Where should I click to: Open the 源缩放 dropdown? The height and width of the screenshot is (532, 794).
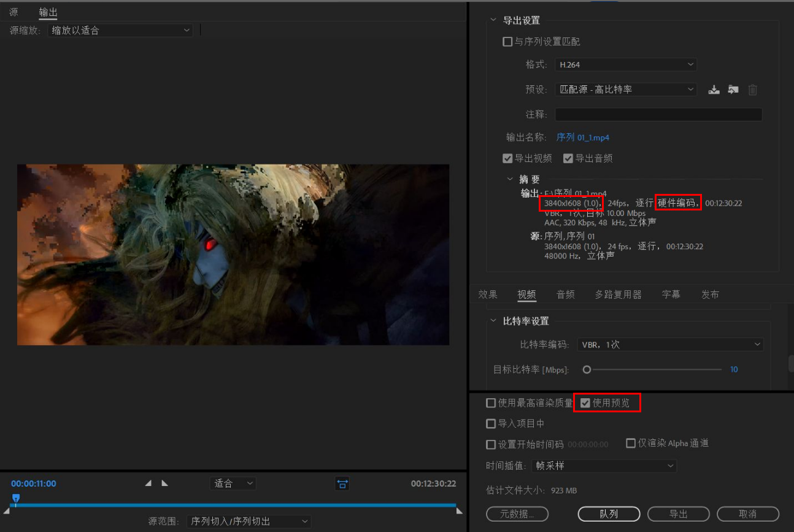coord(120,30)
